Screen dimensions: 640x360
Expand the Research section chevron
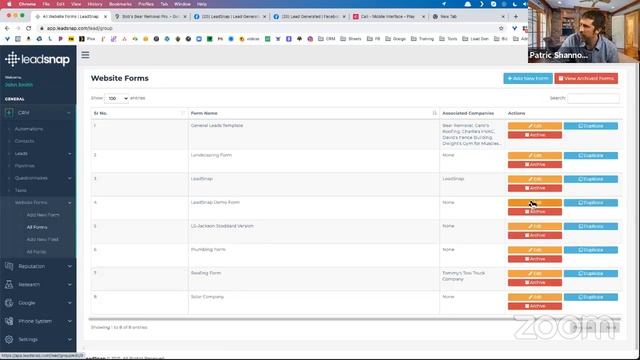(69, 284)
